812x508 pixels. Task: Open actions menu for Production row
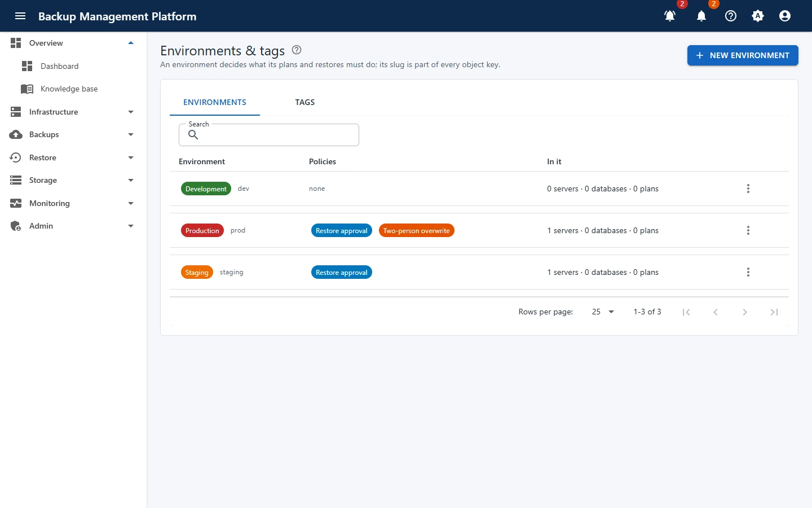pos(748,230)
